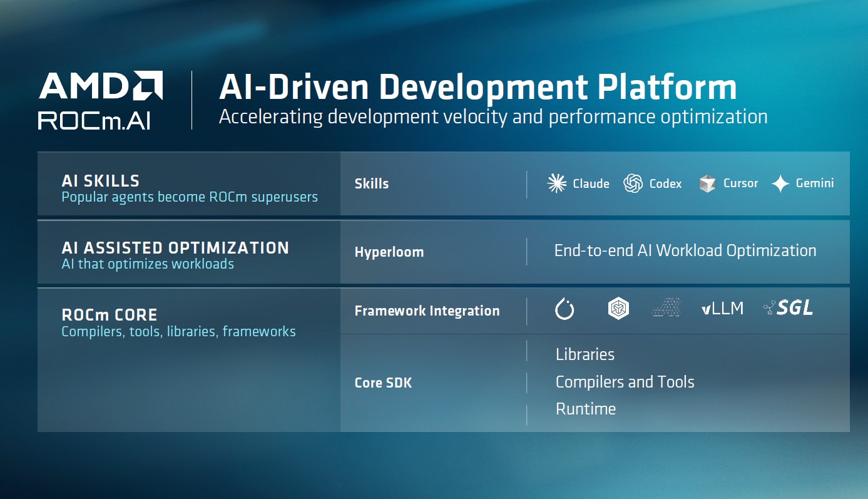
Task: Click Compilers, tools, libraries, frameworks text
Action: (178, 331)
